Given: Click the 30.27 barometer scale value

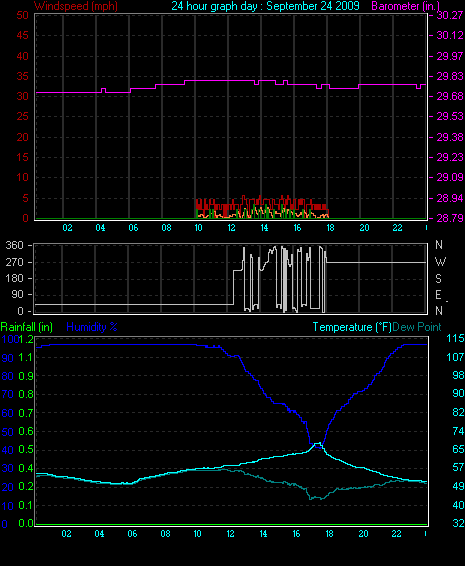Looking at the screenshot, I should (450, 15).
